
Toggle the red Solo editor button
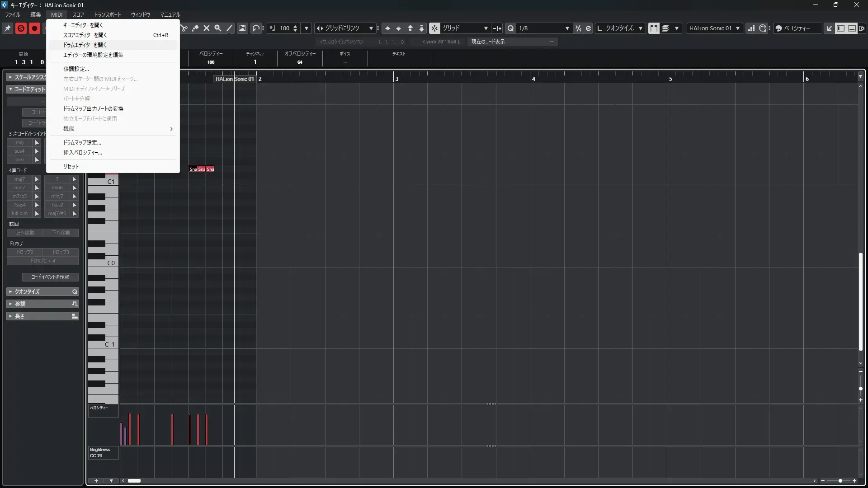coord(21,28)
